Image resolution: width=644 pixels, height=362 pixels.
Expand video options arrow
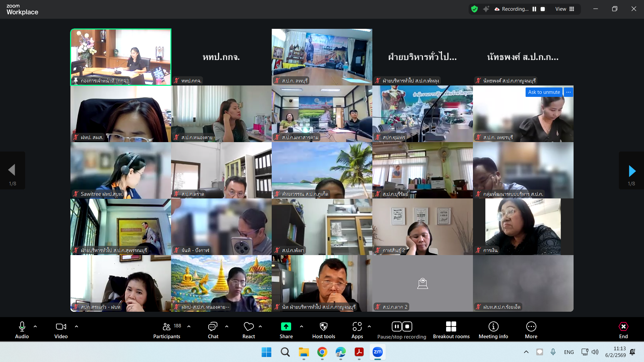point(76,326)
